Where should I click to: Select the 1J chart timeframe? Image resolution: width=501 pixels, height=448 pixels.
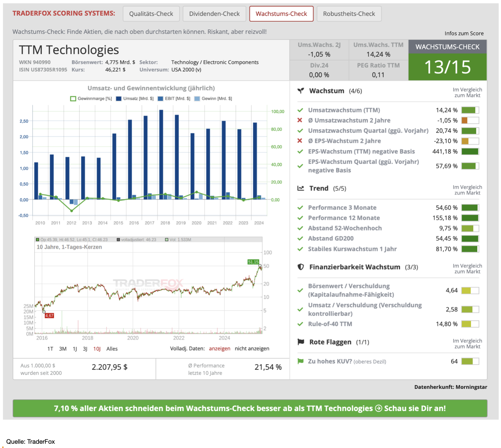[x=75, y=349]
